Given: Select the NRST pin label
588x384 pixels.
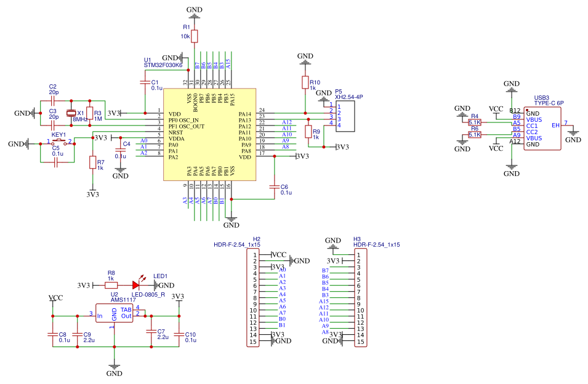Looking at the screenshot, I should [x=176, y=133].
